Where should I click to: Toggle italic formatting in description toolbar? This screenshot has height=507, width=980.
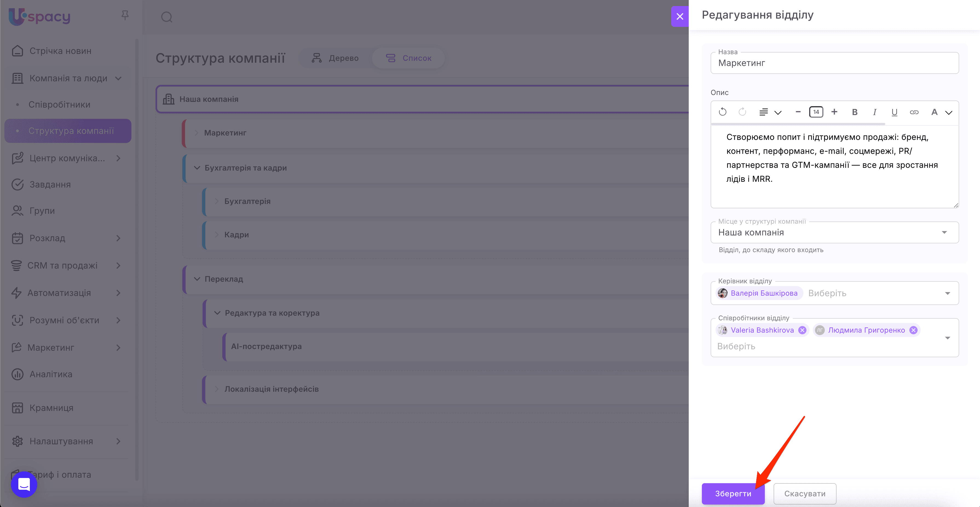[874, 112]
